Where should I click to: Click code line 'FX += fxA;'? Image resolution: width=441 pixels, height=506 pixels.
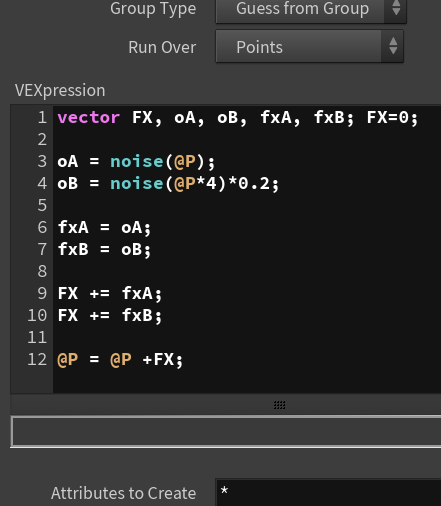110,294
